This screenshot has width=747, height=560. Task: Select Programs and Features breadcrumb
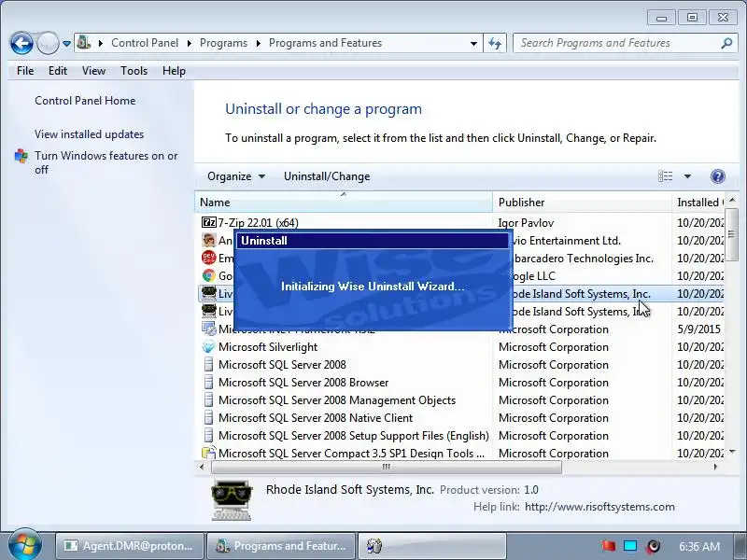[x=325, y=43]
